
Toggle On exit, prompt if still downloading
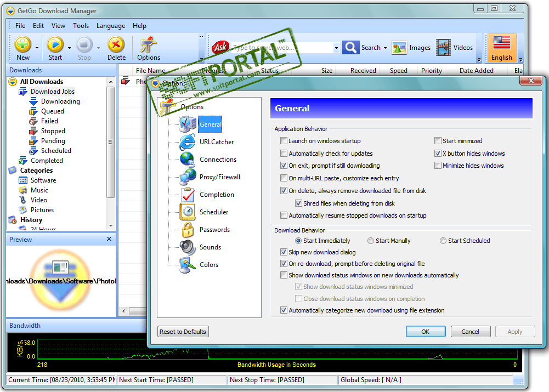tap(284, 165)
